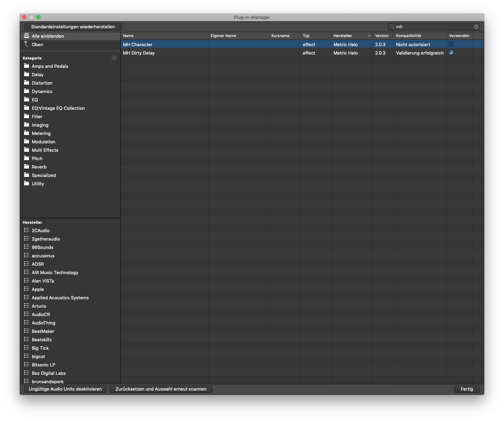This screenshot has height=421, width=504.
Task: Click the Arturia manufacturer list icon
Action: (x=27, y=306)
